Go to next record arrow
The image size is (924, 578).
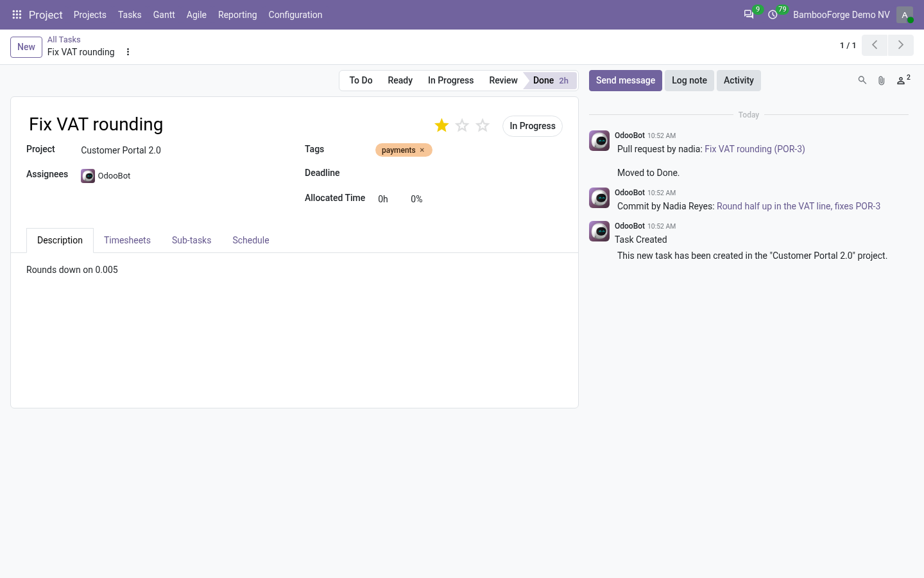[901, 45]
